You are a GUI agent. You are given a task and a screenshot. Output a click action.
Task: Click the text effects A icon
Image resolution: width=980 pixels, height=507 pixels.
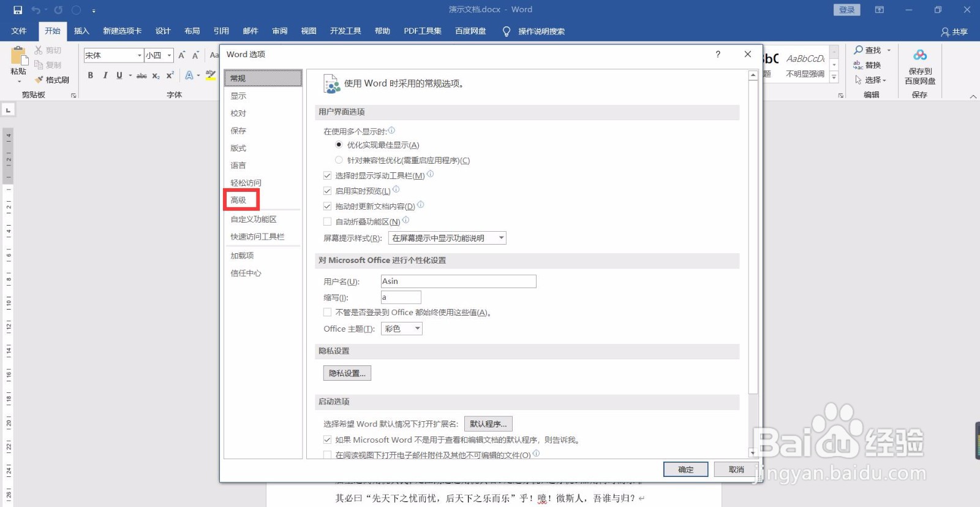tap(189, 75)
